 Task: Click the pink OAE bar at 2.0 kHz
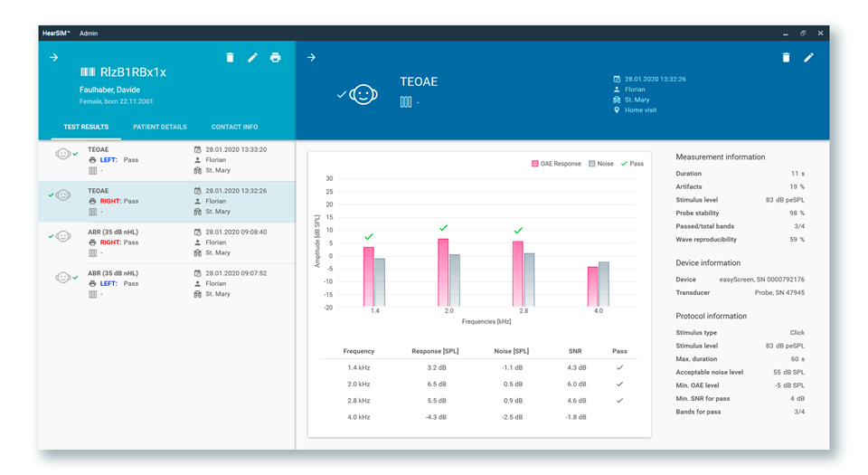(x=443, y=272)
